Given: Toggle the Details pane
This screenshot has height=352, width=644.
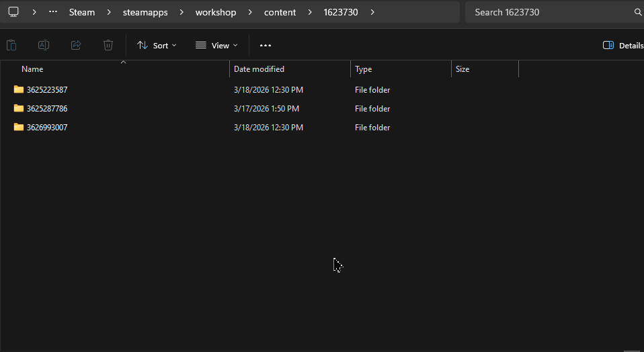Looking at the screenshot, I should (622, 45).
